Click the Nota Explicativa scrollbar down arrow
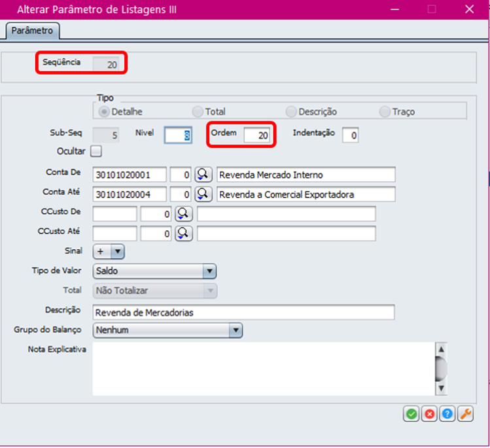The image size is (490, 448). pos(442,388)
